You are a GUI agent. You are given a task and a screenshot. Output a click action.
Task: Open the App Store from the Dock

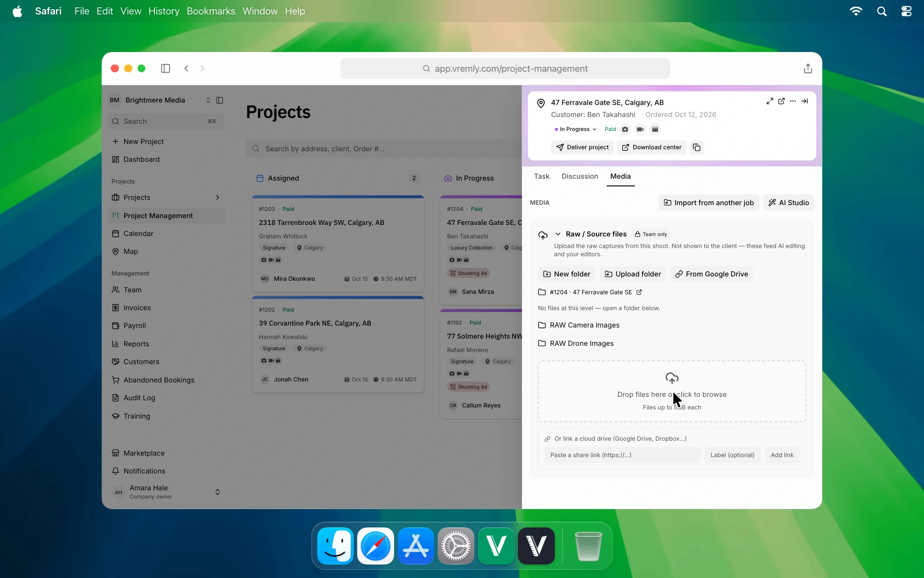(416, 546)
